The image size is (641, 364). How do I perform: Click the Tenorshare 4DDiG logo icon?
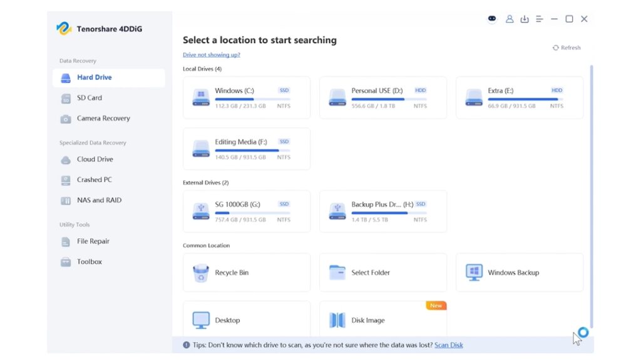pyautogui.click(x=64, y=28)
